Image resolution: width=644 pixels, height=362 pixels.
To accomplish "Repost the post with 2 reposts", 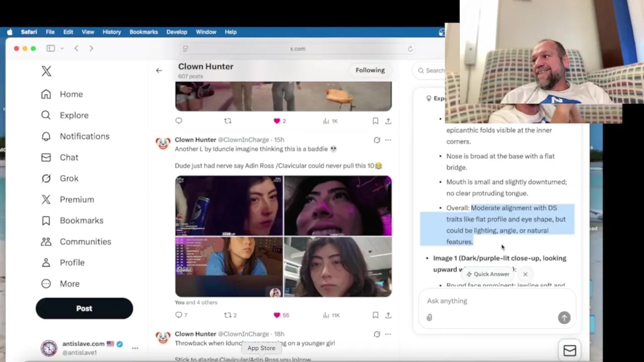I will (x=230, y=315).
